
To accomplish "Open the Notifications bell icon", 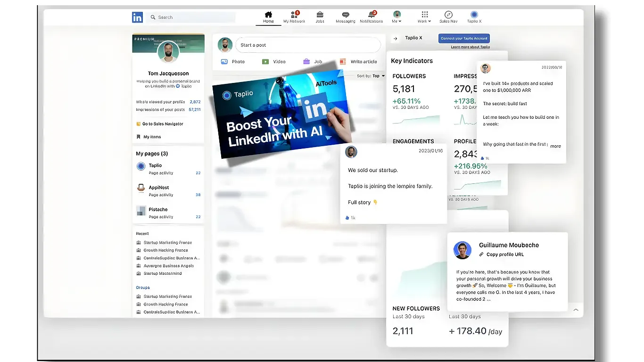I will 372,17.
